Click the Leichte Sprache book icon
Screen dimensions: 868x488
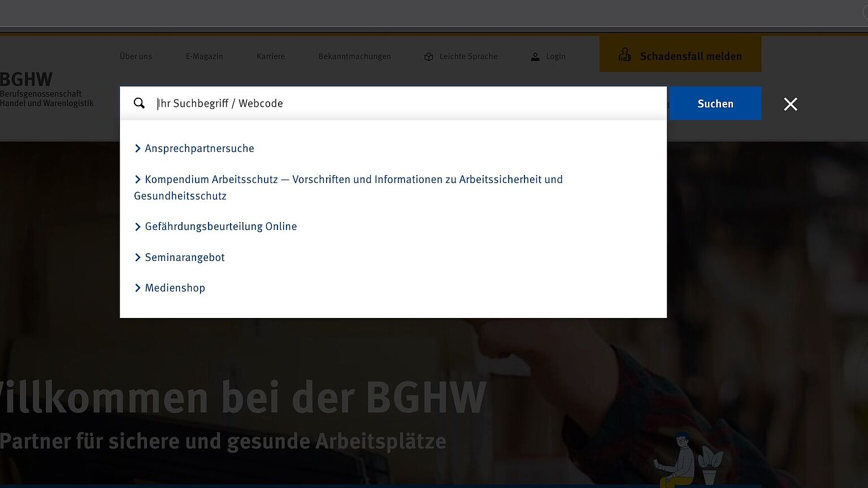pyautogui.click(x=429, y=56)
